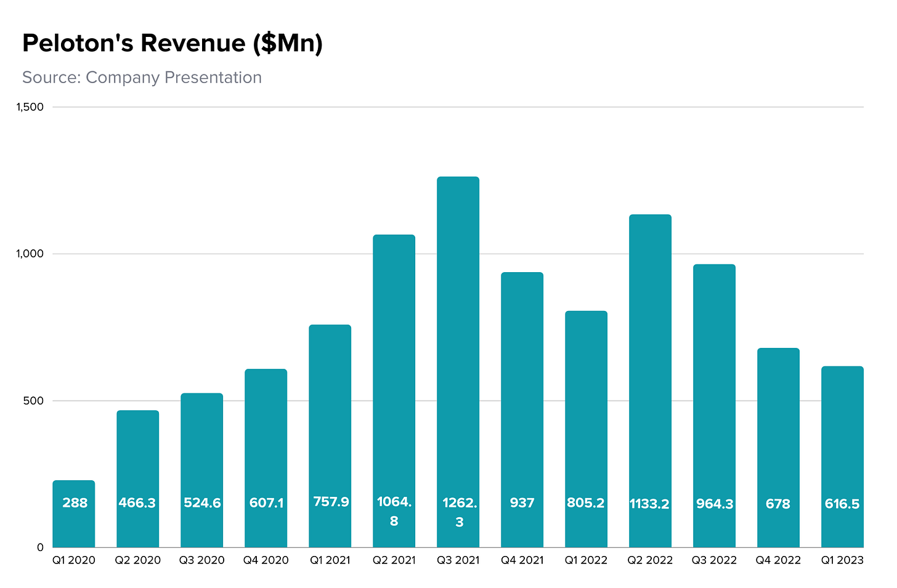The width and height of the screenshot is (897, 588).
Task: Click the Q2 2020 x-axis label
Action: click(138, 560)
